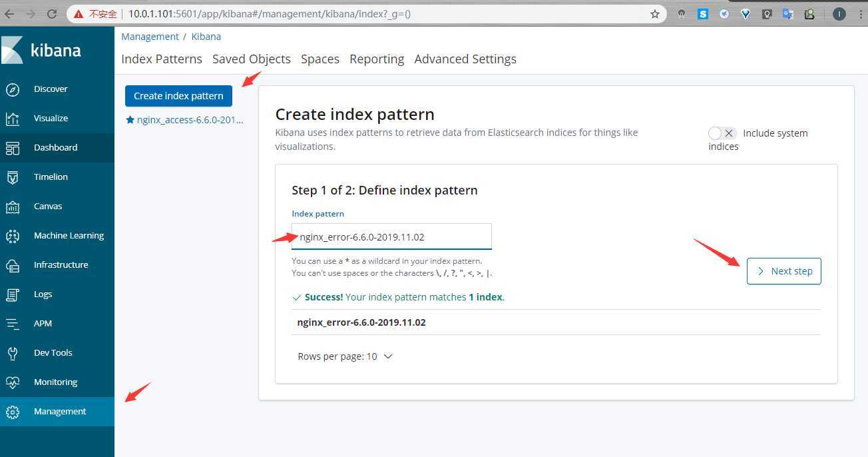Open the browser profile avatar
This screenshot has width=868, height=457.
[839, 13]
